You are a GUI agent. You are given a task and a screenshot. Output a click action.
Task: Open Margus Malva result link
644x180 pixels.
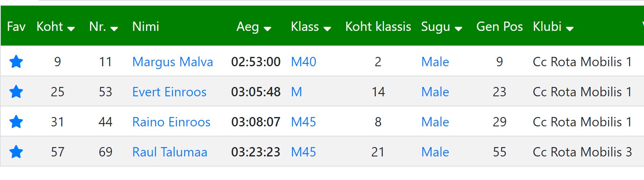point(172,62)
